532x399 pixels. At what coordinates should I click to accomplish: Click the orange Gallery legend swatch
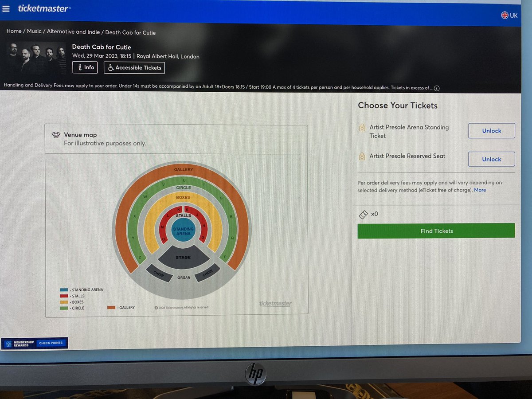click(111, 308)
